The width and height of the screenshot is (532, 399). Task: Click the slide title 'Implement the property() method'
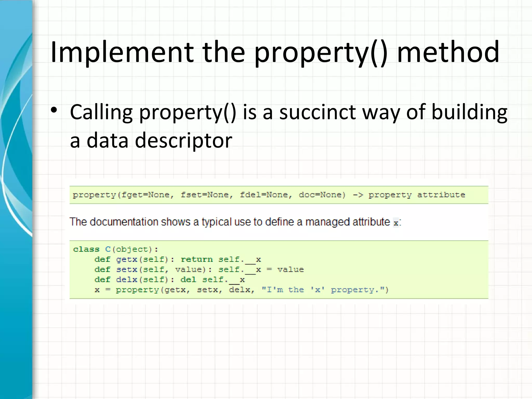(x=275, y=53)
